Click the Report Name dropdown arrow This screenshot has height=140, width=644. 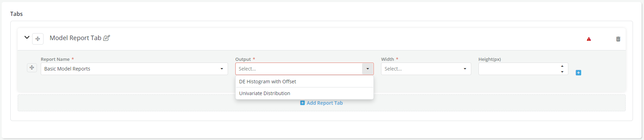pos(222,69)
